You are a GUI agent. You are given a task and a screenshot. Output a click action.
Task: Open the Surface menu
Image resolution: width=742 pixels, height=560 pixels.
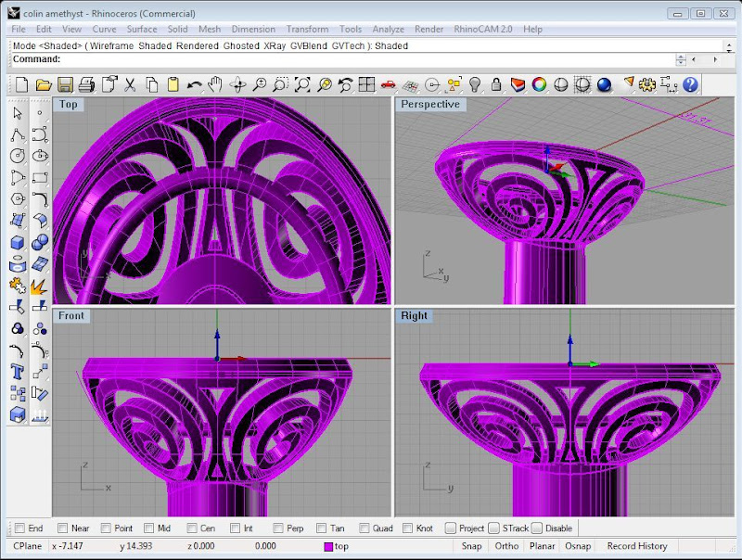pos(142,29)
